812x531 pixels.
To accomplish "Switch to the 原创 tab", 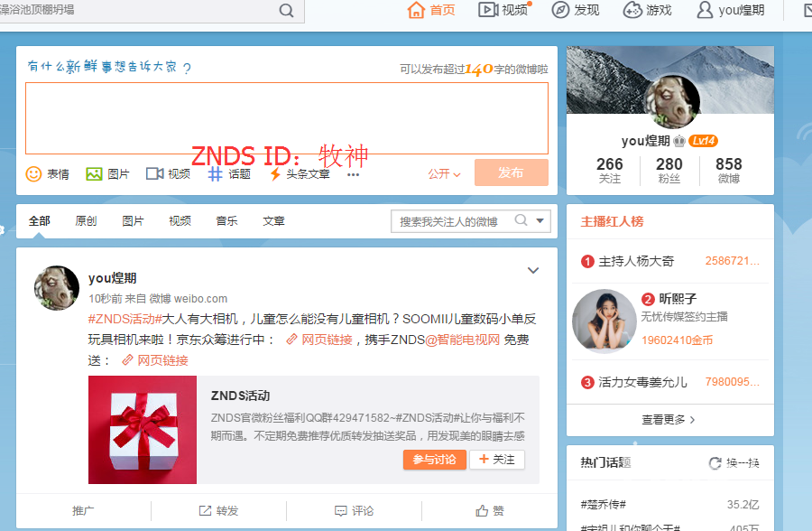I will [86, 219].
